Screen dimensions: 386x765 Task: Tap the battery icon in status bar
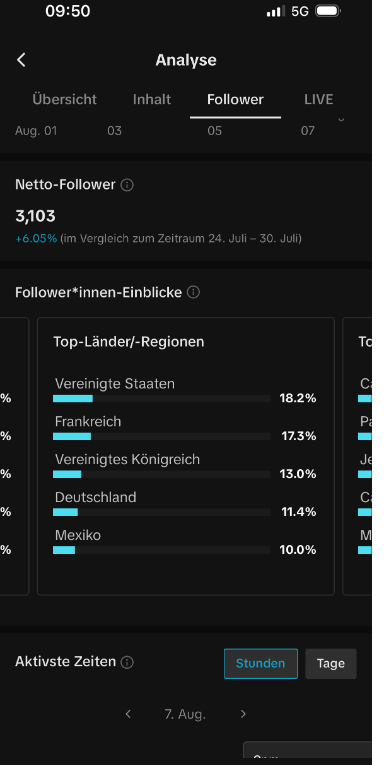tap(327, 11)
